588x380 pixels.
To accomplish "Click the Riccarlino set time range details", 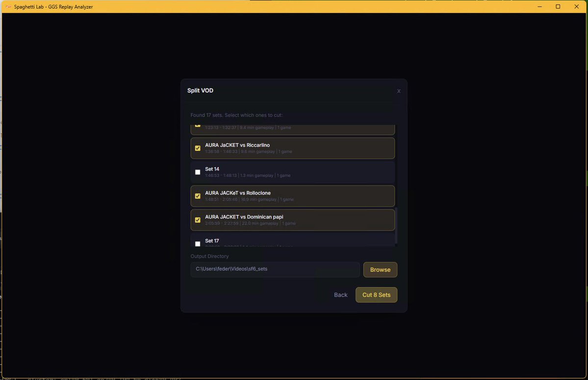I will click(x=248, y=152).
